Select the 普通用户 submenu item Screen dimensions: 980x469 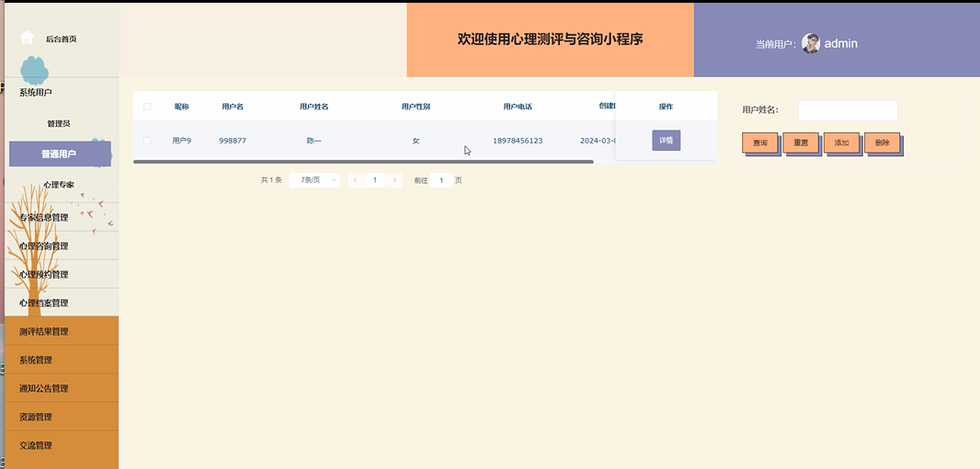point(60,154)
